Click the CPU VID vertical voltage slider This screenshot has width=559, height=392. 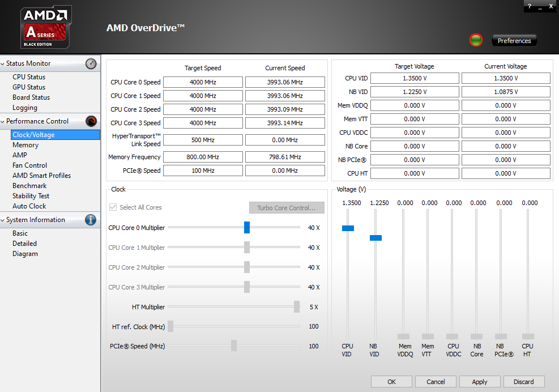point(348,228)
